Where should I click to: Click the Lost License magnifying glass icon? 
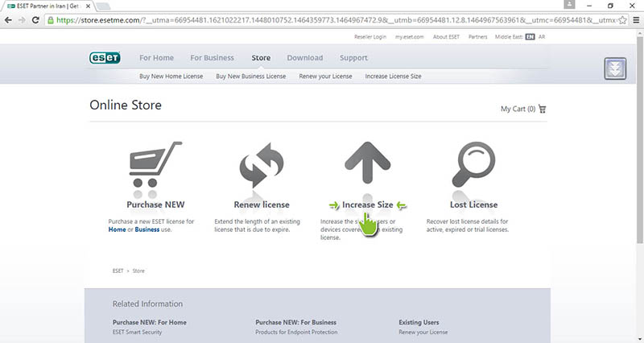[x=473, y=164]
